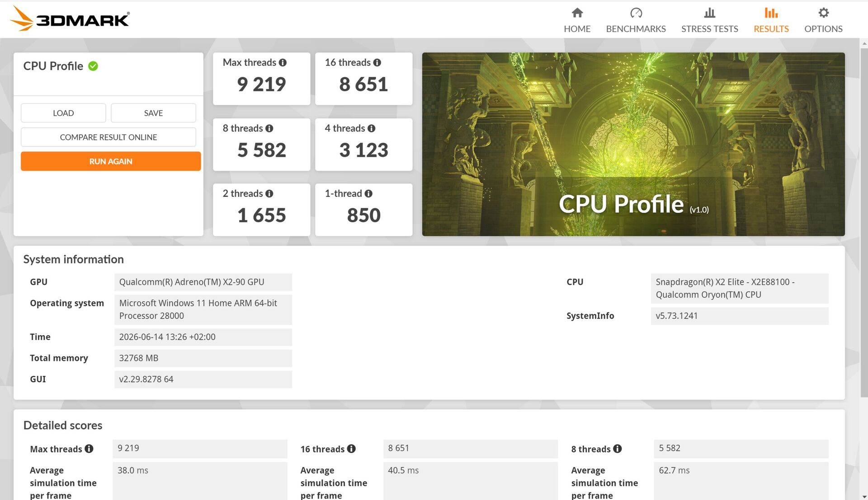Image resolution: width=868 pixels, height=500 pixels.
Task: Click GUI version v2.29.8278 64
Action: 203,379
